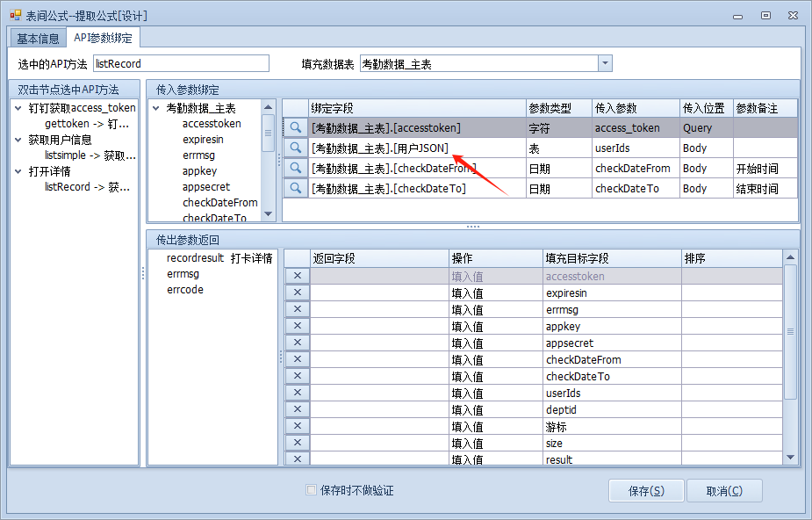Click magnifier icon for accesstoken binding row
The image size is (812, 520).
[x=296, y=128]
